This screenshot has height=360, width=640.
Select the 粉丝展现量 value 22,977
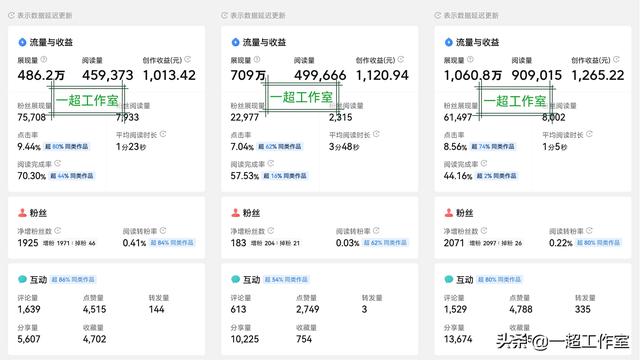pos(245,118)
